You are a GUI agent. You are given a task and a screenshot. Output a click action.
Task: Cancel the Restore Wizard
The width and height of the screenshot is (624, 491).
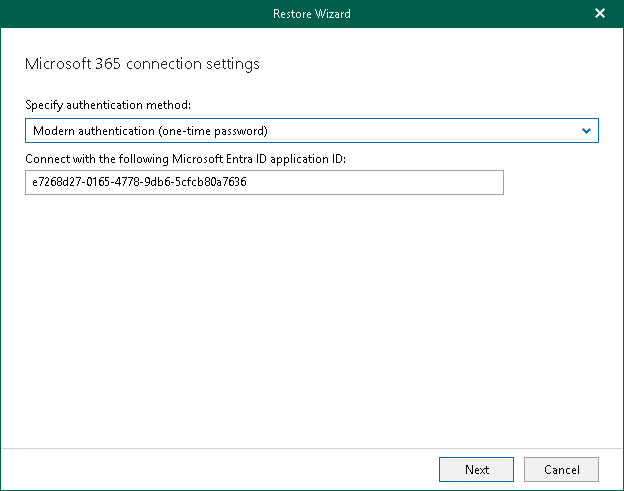tap(561, 469)
